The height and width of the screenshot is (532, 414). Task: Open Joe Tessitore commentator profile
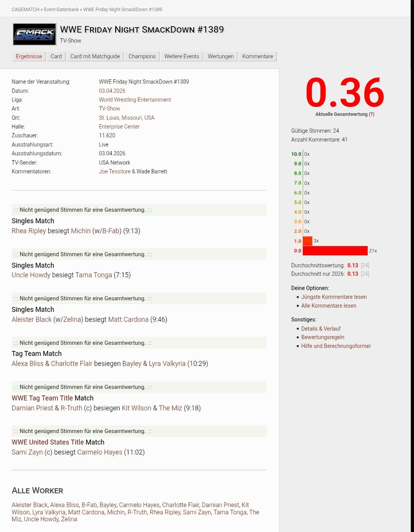(115, 172)
